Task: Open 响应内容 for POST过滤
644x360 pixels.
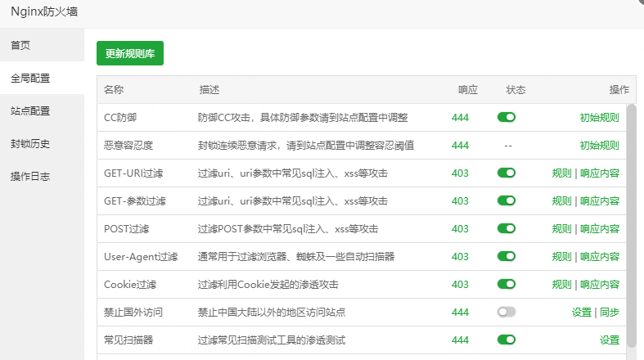Action: point(600,228)
